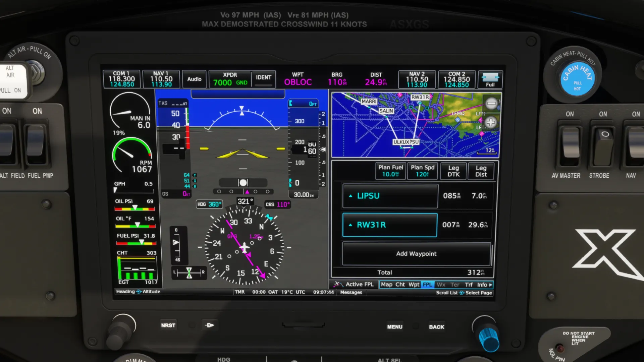Click the arrow after Info for more pages
Screen dimensions: 644x362
[491, 285]
